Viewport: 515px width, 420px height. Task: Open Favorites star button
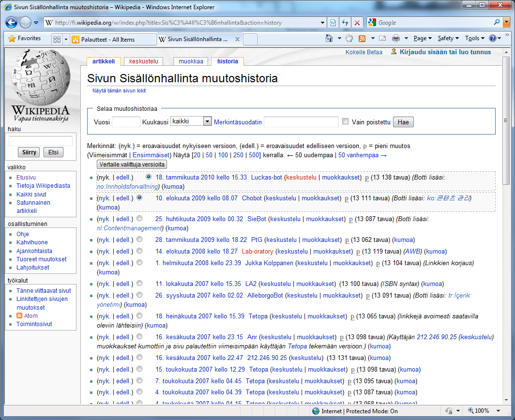25,38
